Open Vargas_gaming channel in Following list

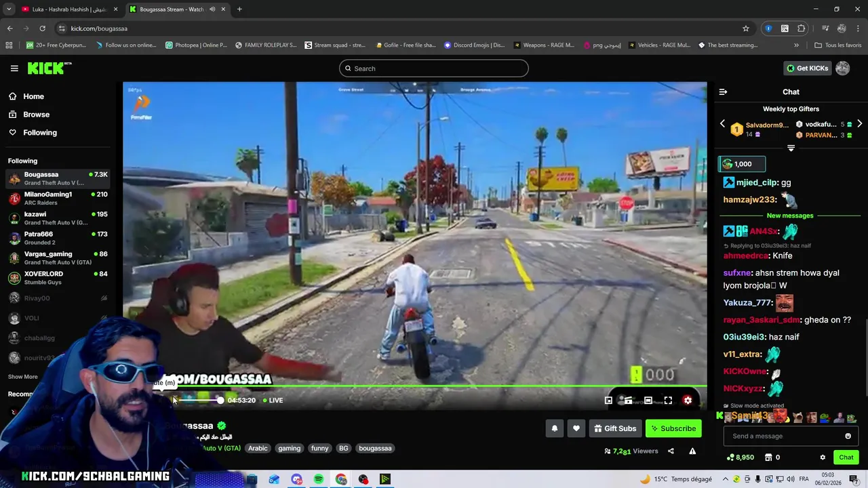tap(58, 258)
